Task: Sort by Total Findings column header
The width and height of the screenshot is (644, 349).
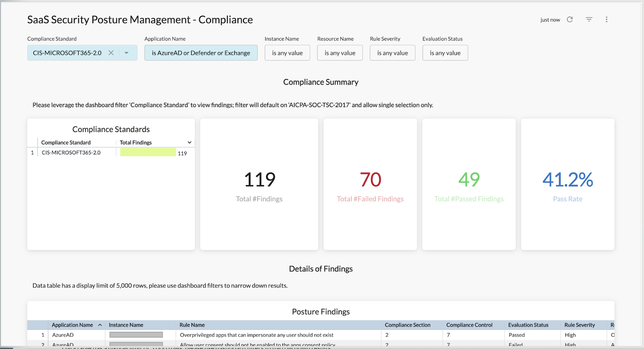Action: 136,142
